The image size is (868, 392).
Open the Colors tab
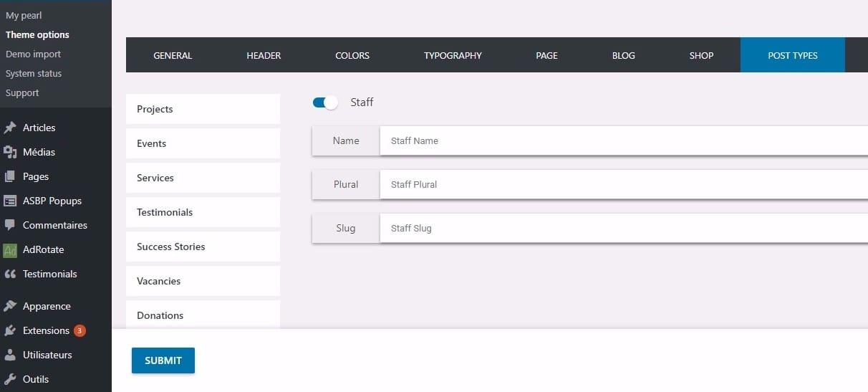pyautogui.click(x=352, y=55)
